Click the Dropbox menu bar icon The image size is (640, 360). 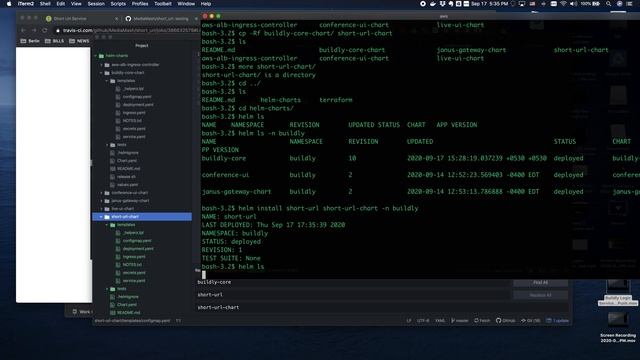pyautogui.click(x=442, y=4)
